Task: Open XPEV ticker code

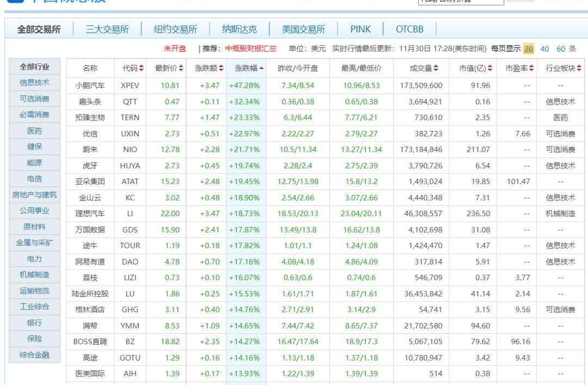Action: pos(130,85)
